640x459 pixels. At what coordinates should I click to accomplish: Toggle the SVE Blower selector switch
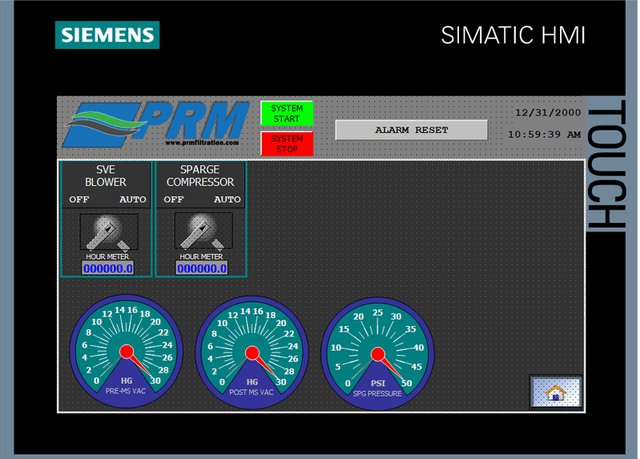click(x=109, y=232)
